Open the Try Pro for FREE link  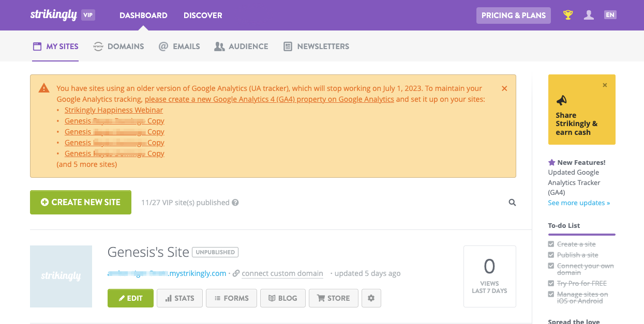click(x=582, y=284)
